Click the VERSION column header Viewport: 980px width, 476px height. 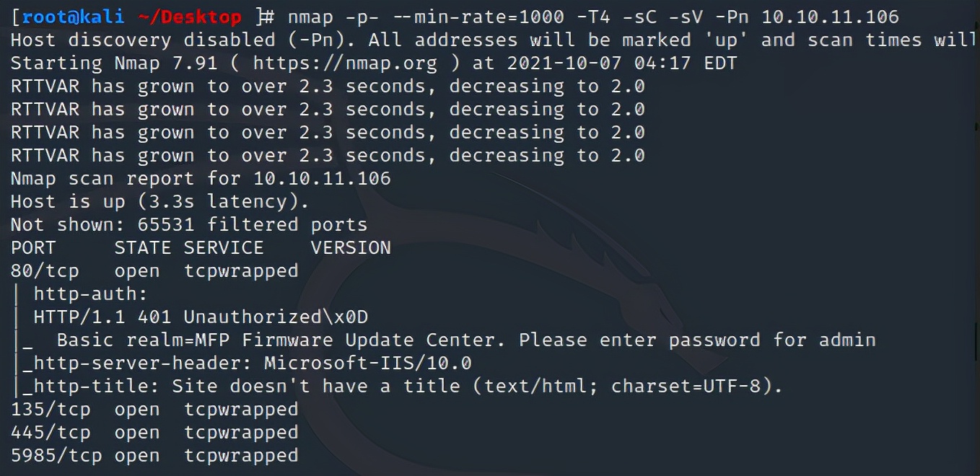(351, 247)
